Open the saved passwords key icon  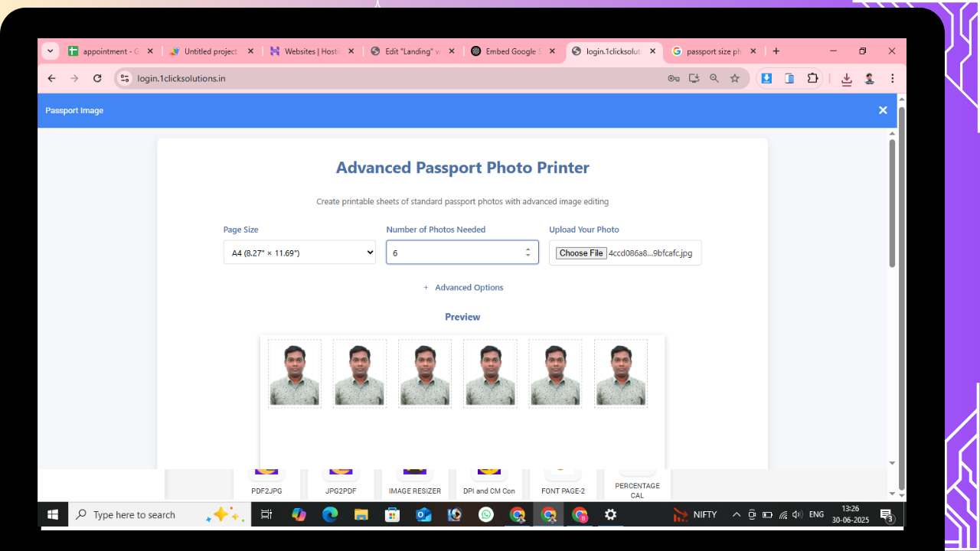[x=674, y=78]
